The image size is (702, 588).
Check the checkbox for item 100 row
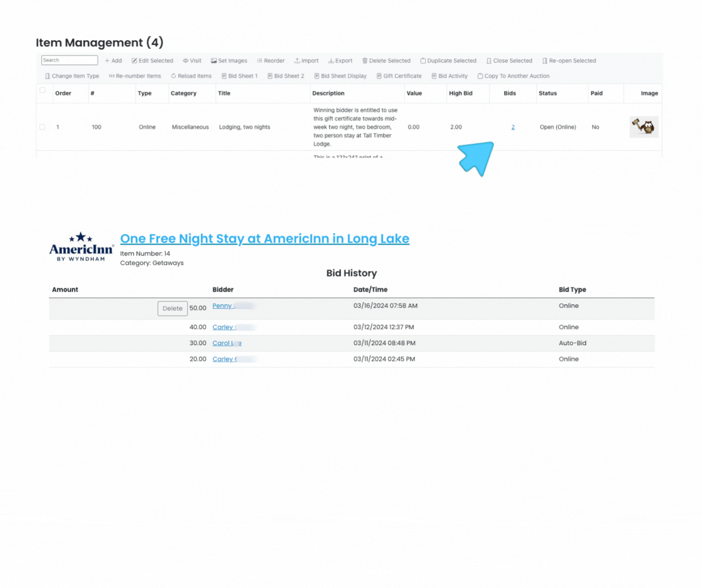click(x=42, y=127)
